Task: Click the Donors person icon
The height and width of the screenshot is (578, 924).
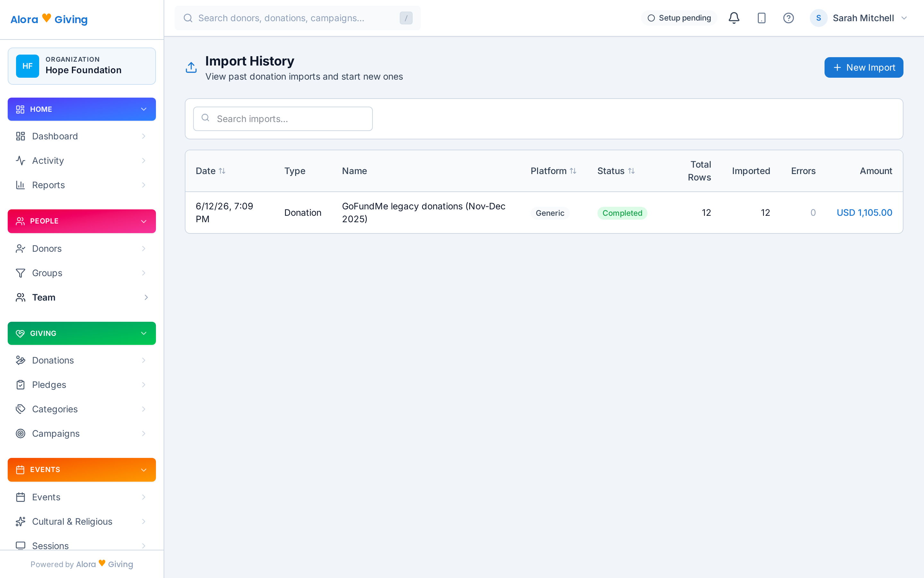Action: tap(21, 249)
